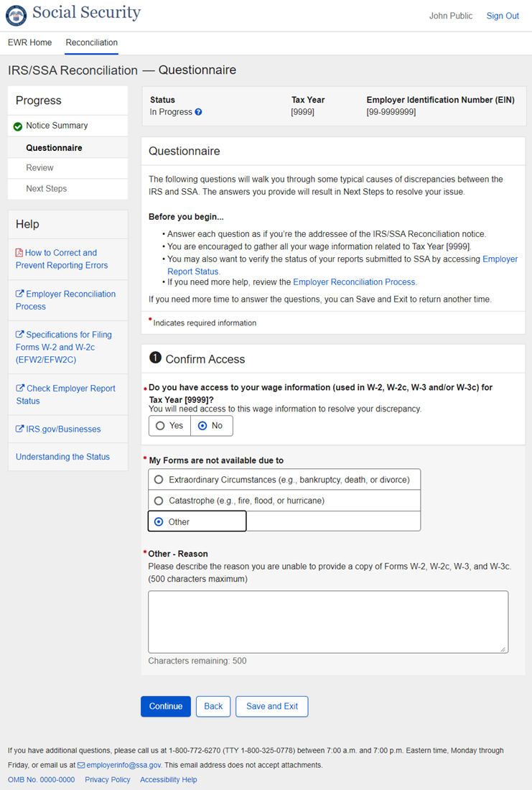Click external link icon beside IRS.gov/Businesses

pos(19,429)
